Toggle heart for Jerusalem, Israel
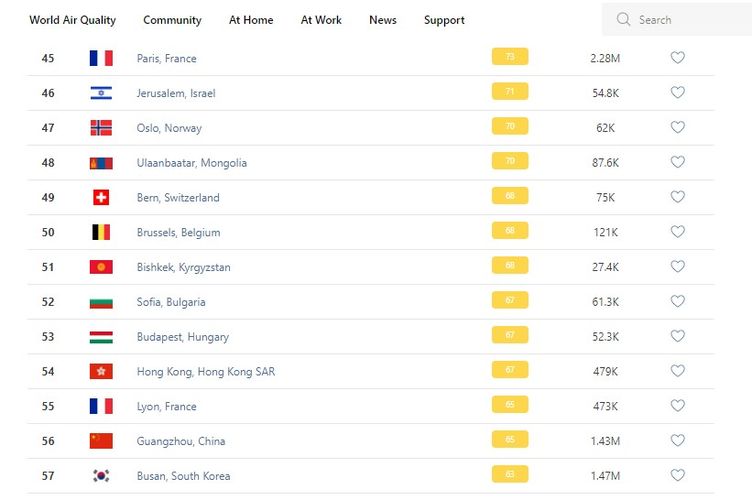752x500 pixels. [x=677, y=93]
